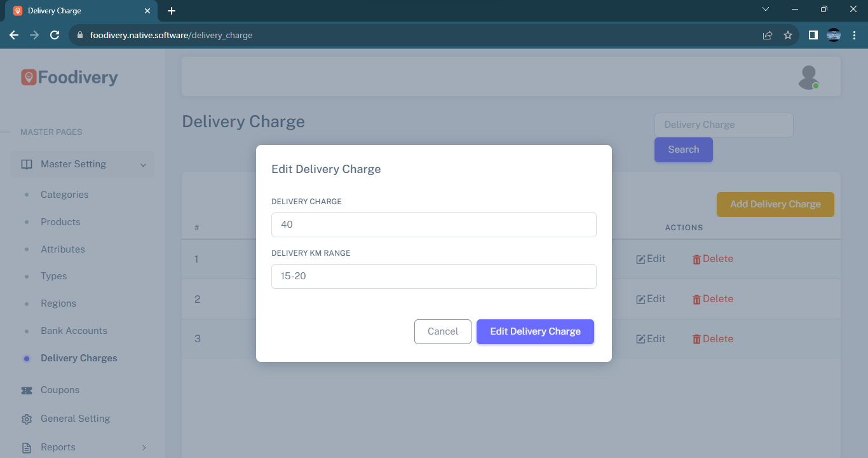Click the General Setting gear icon
This screenshot has height=458, width=868.
27,419
